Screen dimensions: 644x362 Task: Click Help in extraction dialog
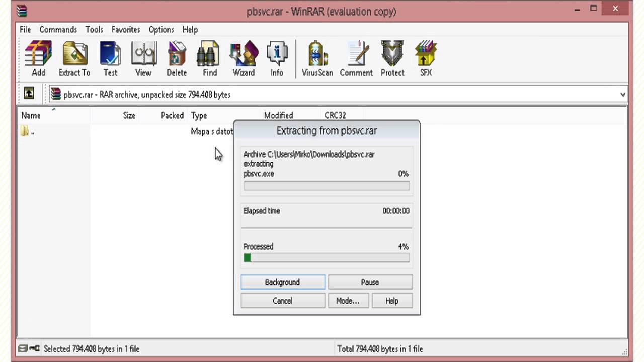pyautogui.click(x=392, y=301)
